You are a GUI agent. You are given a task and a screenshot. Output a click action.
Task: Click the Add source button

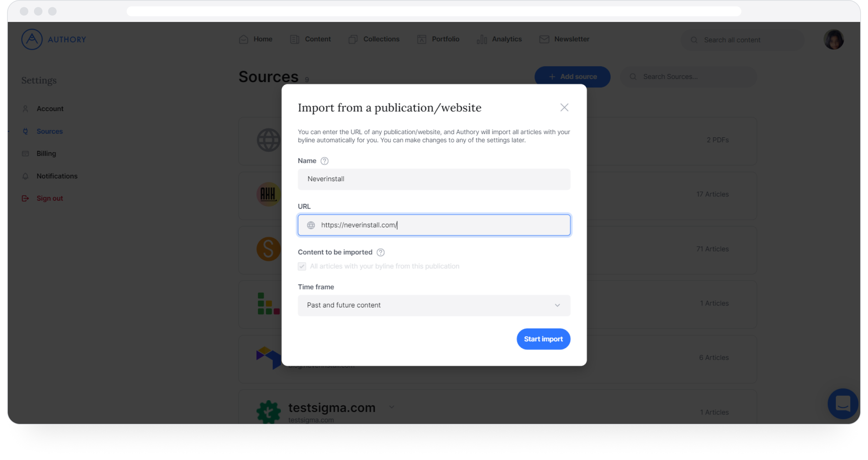click(x=572, y=77)
